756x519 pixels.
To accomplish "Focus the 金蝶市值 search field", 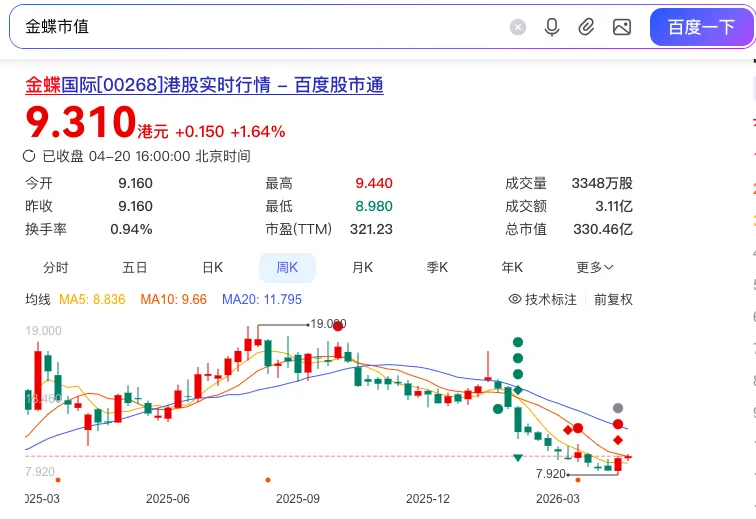I will click(260, 27).
